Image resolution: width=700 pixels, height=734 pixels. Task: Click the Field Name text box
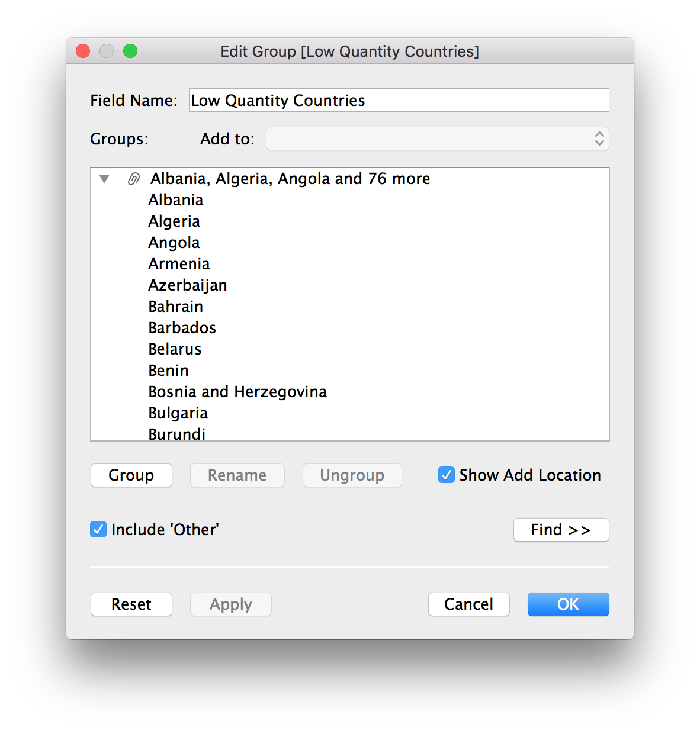(x=399, y=101)
